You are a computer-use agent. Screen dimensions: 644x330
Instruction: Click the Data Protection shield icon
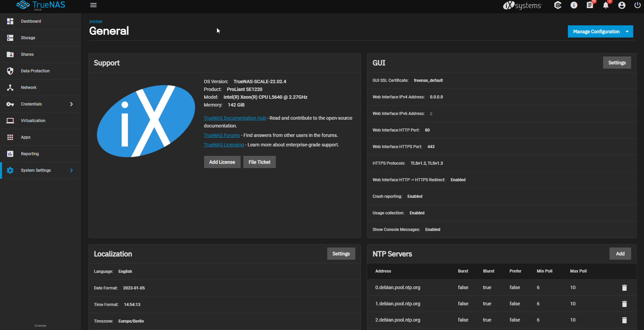click(x=10, y=71)
